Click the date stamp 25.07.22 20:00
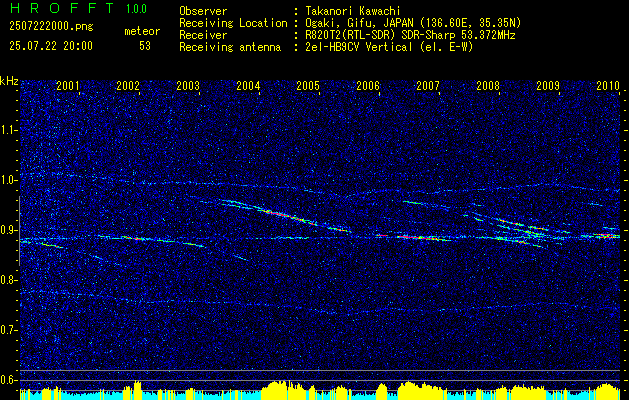This screenshot has width=629, height=400. click(x=51, y=46)
